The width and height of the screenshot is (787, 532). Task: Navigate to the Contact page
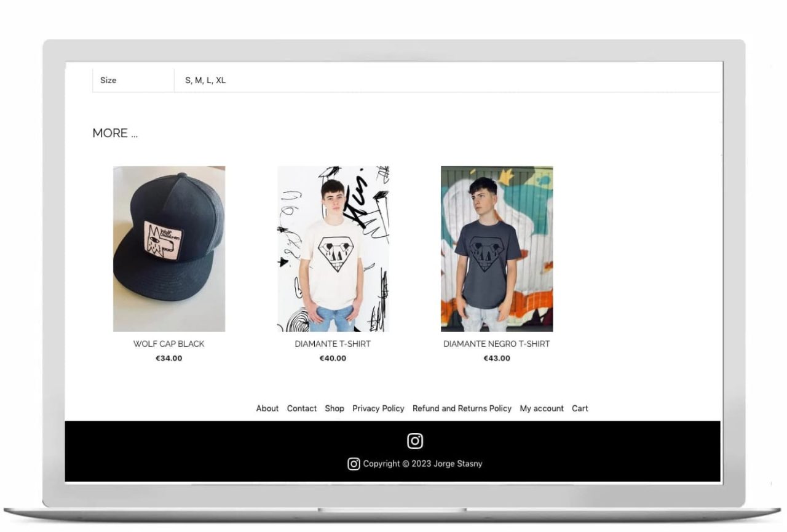click(x=301, y=408)
